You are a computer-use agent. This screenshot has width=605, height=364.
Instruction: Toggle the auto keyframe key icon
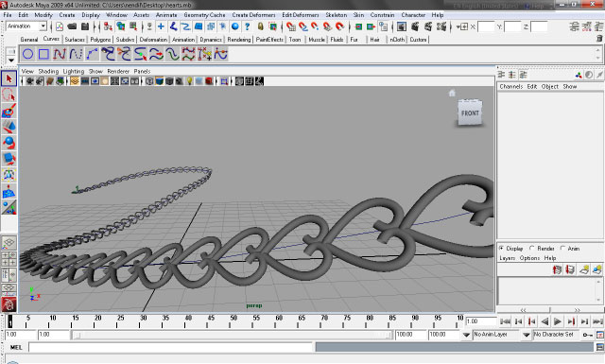pyautogui.click(x=588, y=335)
